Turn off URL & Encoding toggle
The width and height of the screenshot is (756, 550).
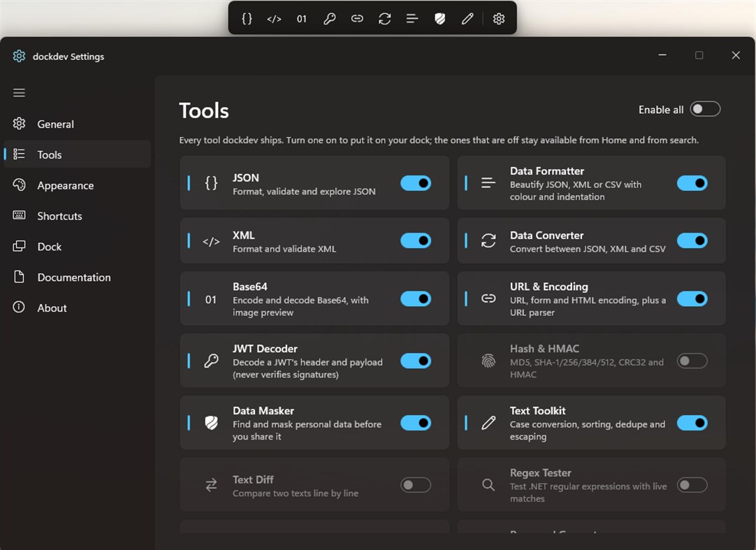(x=692, y=298)
